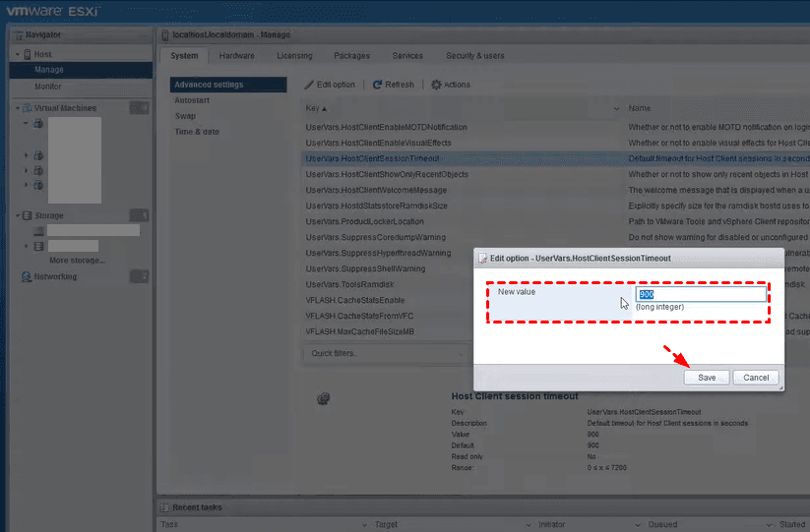
Task: Open the Security & users tab
Action: tap(475, 56)
